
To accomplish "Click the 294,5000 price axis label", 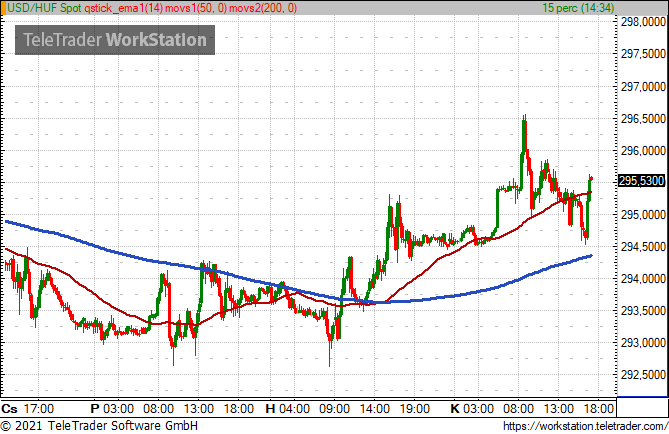I will tap(643, 247).
